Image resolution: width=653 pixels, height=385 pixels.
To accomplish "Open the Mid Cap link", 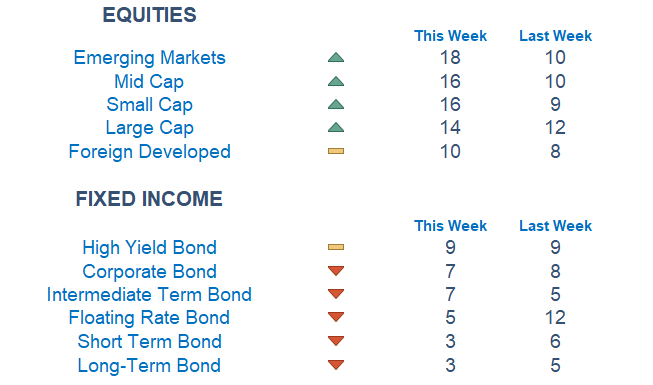I will pos(149,82).
